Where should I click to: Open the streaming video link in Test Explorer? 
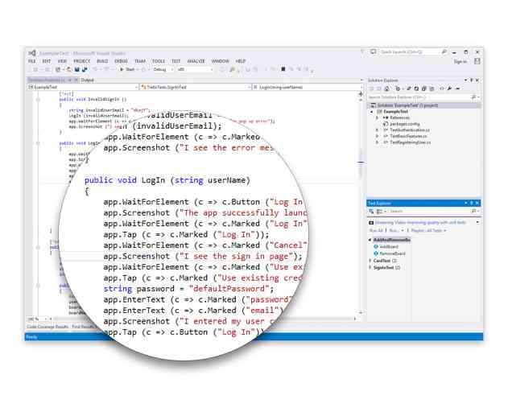click(420, 222)
